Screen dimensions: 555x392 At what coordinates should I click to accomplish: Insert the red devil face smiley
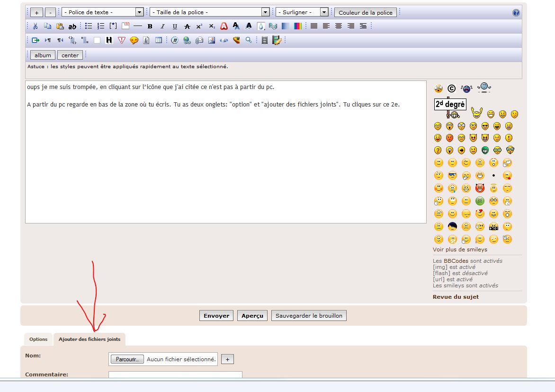tap(480, 188)
